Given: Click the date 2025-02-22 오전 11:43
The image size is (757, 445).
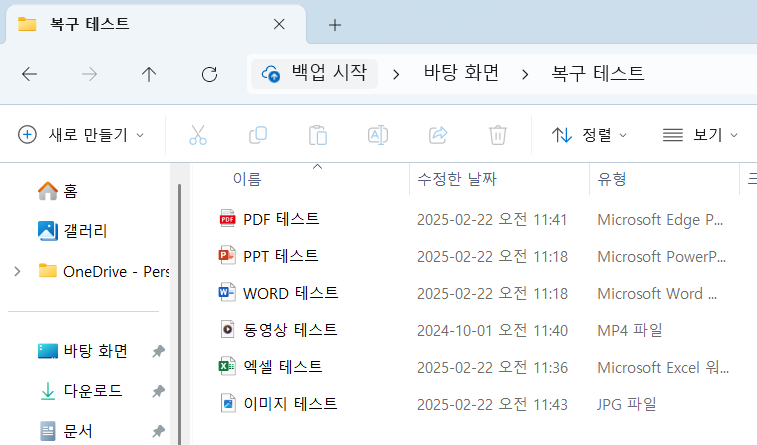Looking at the screenshot, I should (x=492, y=404).
